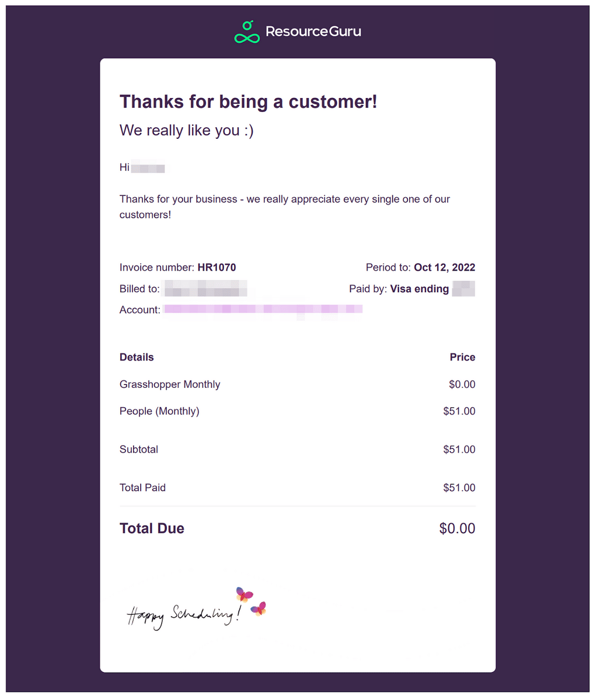Click the Total Paid label
Image resolution: width=597 pixels, height=700 pixels.
click(x=142, y=488)
